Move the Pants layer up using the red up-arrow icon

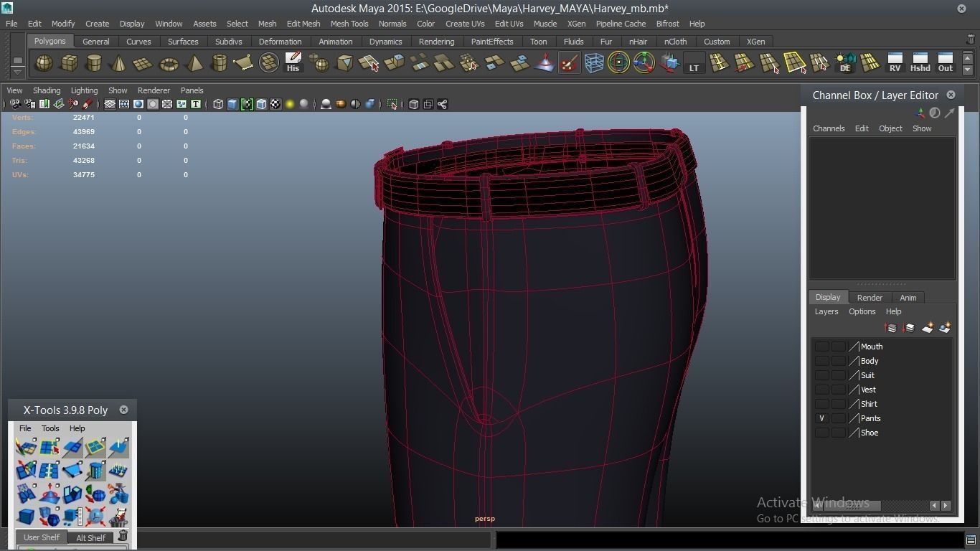click(x=891, y=328)
